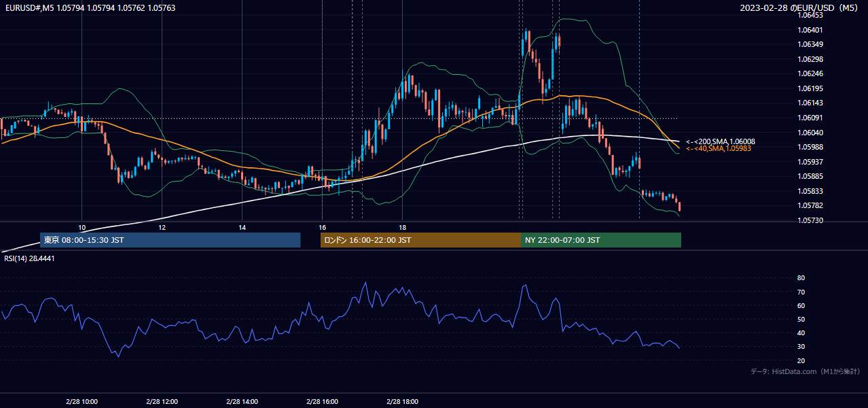868x408 pixels.
Task: Click the hour label 12 under the price chart
Action: click(162, 227)
